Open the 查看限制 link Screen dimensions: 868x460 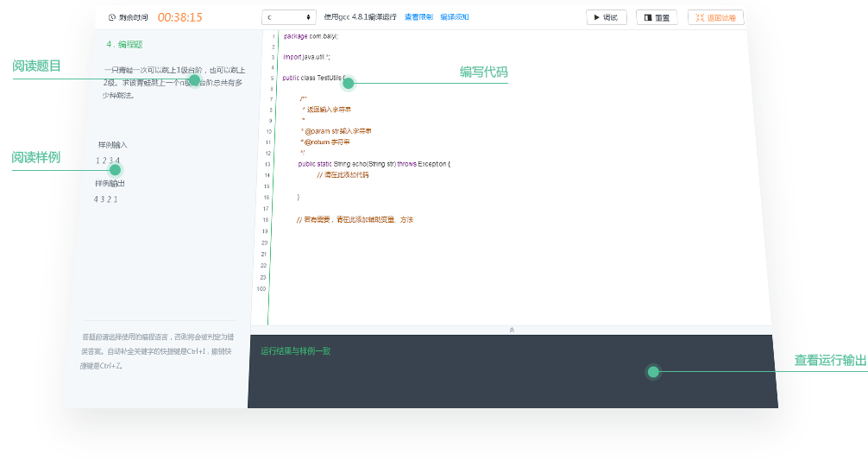coord(418,17)
